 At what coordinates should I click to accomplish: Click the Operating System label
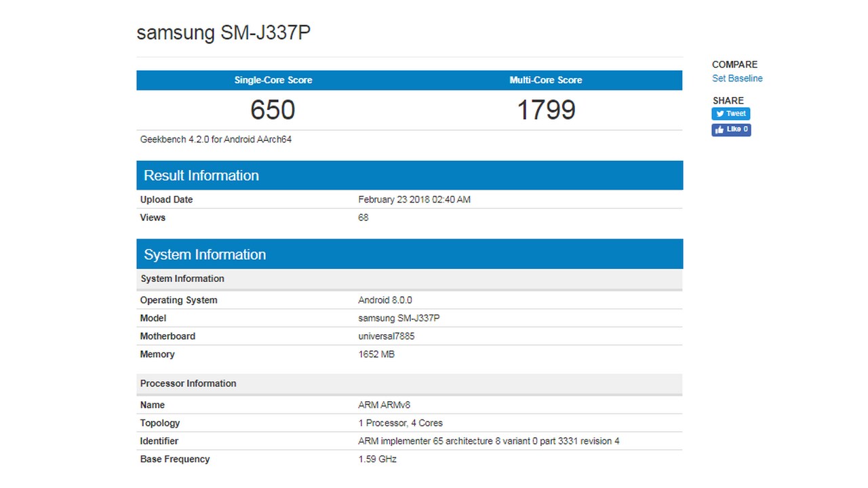click(x=178, y=300)
